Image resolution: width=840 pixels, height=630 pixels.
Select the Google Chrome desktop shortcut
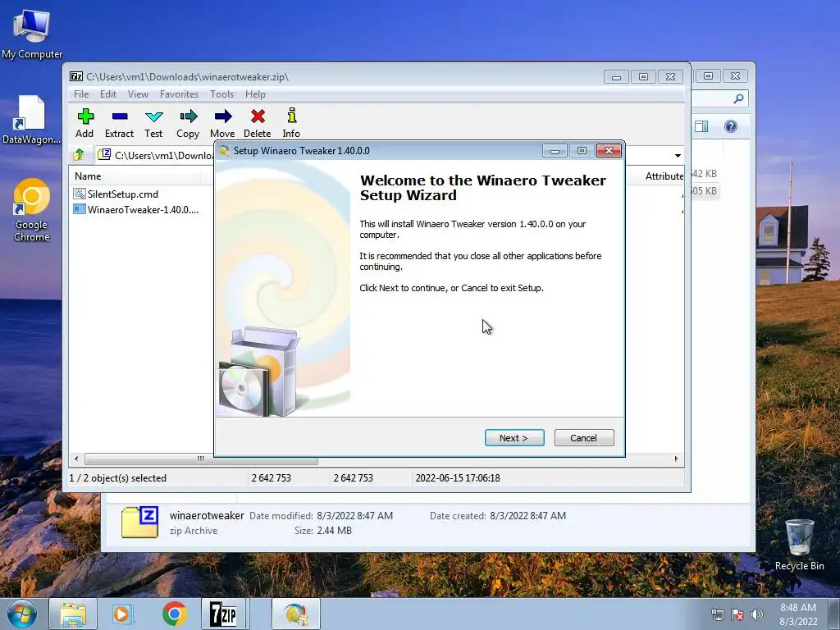pos(32,210)
